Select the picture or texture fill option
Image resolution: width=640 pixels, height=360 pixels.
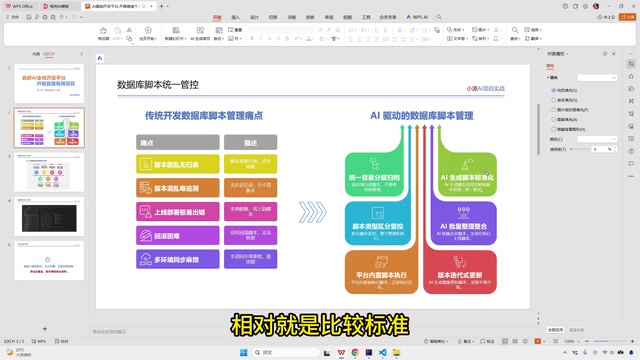[x=553, y=110]
